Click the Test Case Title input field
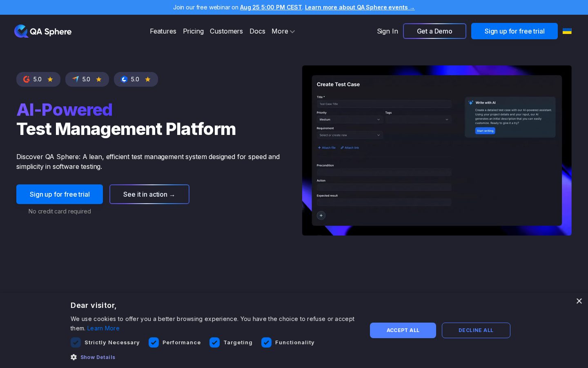Screen dimensions: 588x368 (384, 104)
